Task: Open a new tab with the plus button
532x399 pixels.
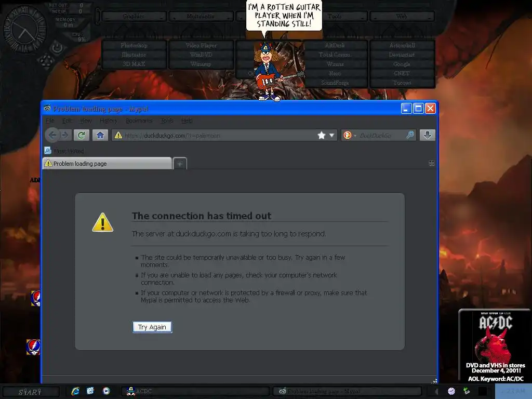Action: 179,164
